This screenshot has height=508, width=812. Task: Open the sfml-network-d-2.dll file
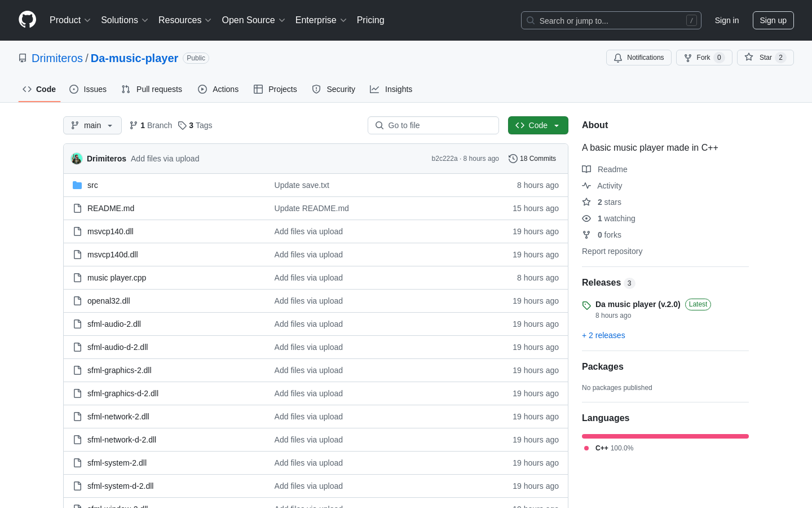click(x=122, y=440)
